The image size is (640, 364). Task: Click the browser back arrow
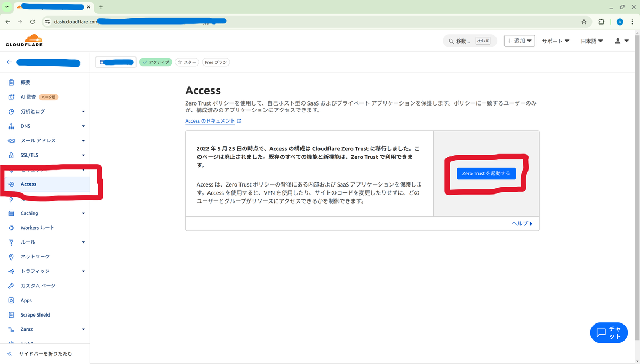click(x=7, y=22)
